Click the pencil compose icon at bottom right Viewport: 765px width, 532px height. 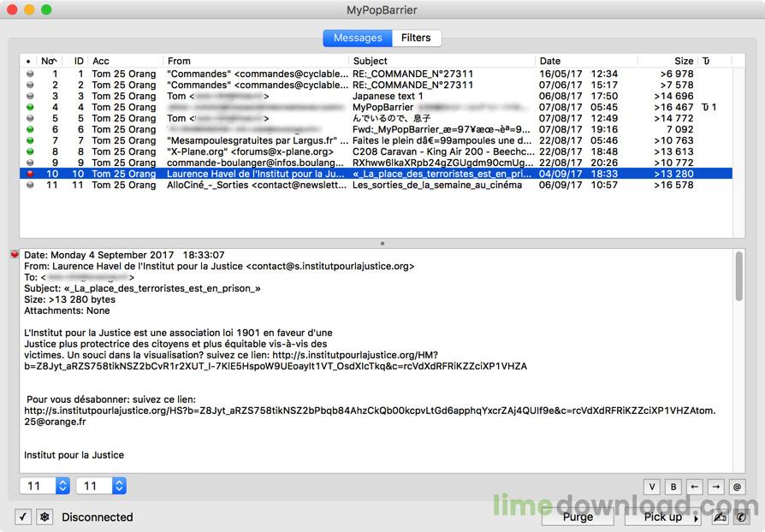tap(721, 517)
